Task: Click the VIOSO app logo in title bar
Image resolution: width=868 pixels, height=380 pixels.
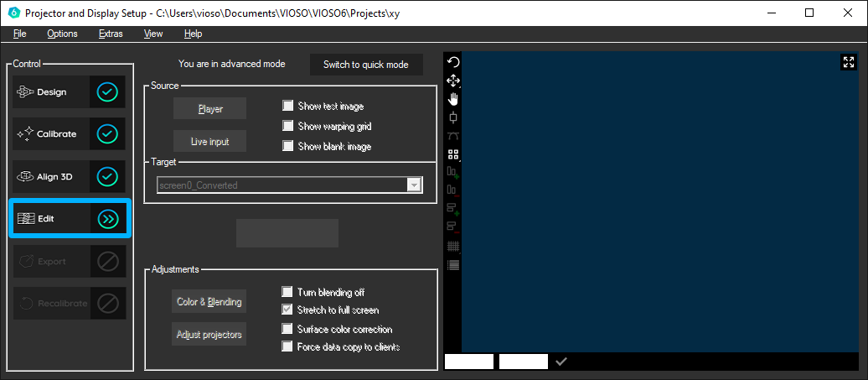Action: pos(14,13)
